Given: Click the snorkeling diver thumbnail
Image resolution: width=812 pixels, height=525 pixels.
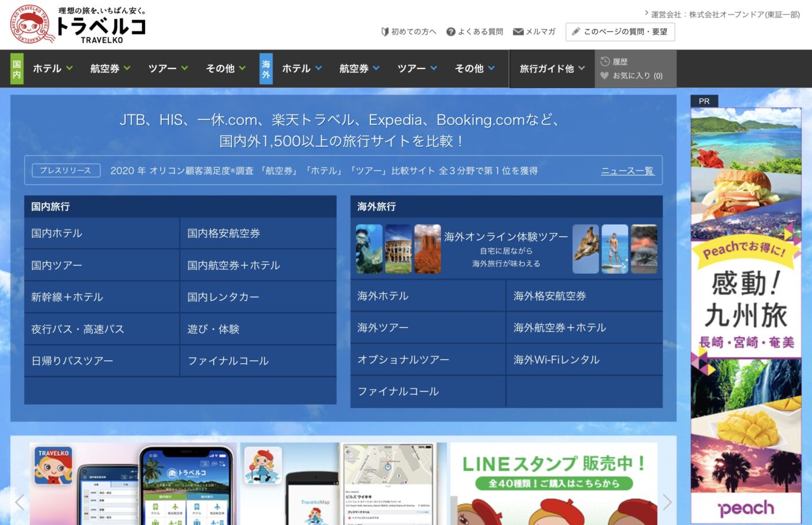Looking at the screenshot, I should (369, 249).
